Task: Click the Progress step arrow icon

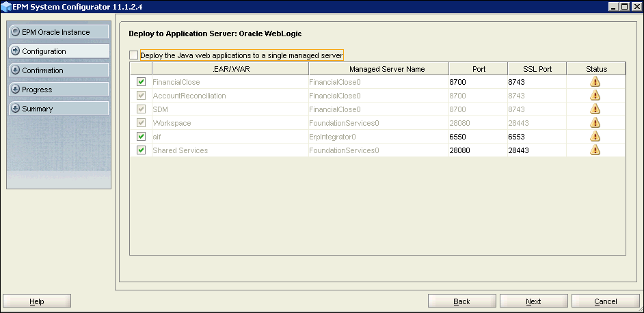Action: (x=16, y=89)
